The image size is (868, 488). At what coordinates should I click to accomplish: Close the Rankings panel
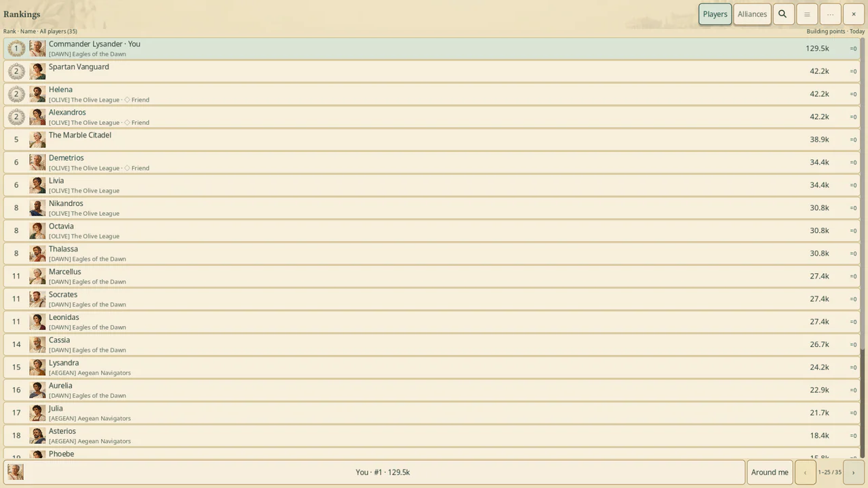854,14
